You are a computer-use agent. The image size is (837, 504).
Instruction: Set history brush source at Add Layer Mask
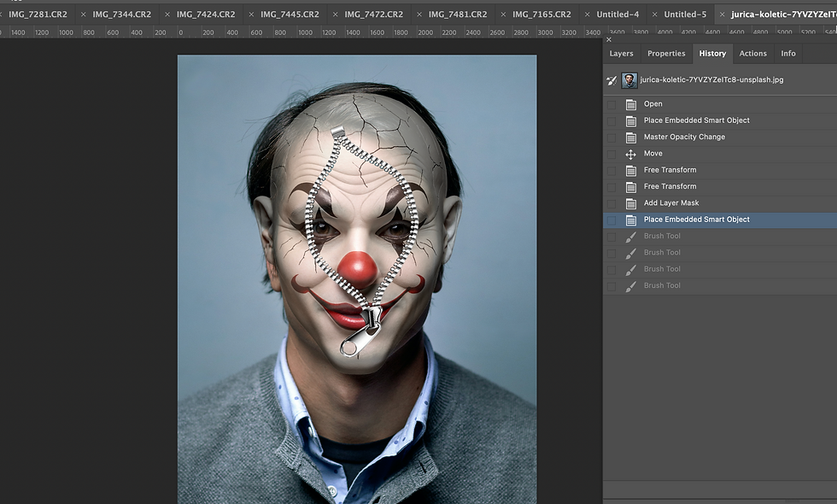click(x=612, y=204)
